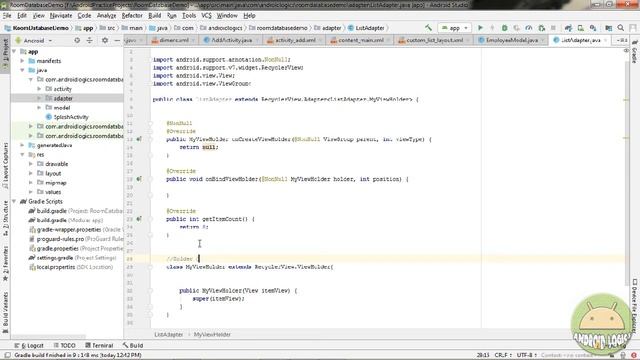
Task: Click Attach debugger to Android process icon
Action: (x=542, y=28)
